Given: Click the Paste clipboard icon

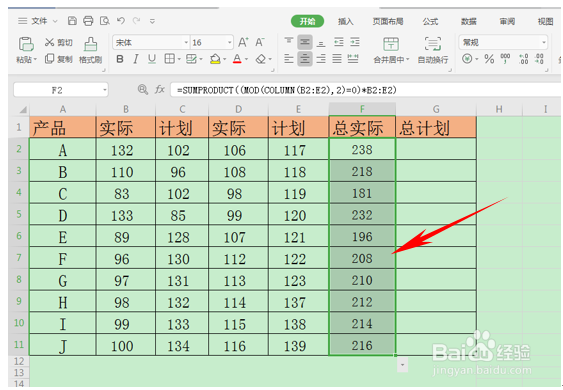Looking at the screenshot, I should (x=26, y=44).
